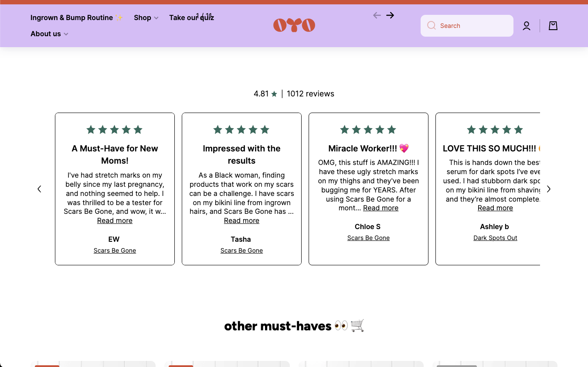
Task: Click 'A Must-Have for New Moms!' title
Action: (x=115, y=154)
